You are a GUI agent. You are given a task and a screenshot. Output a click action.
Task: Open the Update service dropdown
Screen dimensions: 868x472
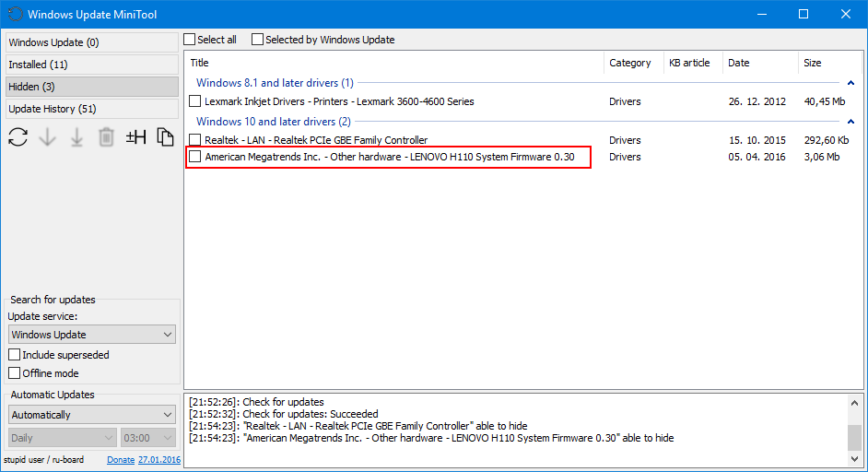(x=92, y=335)
